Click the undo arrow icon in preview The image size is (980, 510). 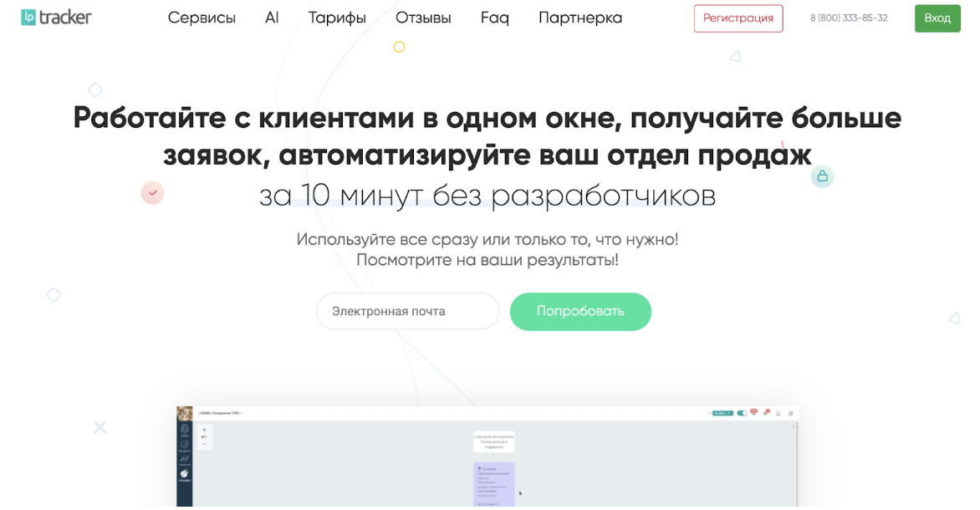pyautogui.click(x=204, y=437)
